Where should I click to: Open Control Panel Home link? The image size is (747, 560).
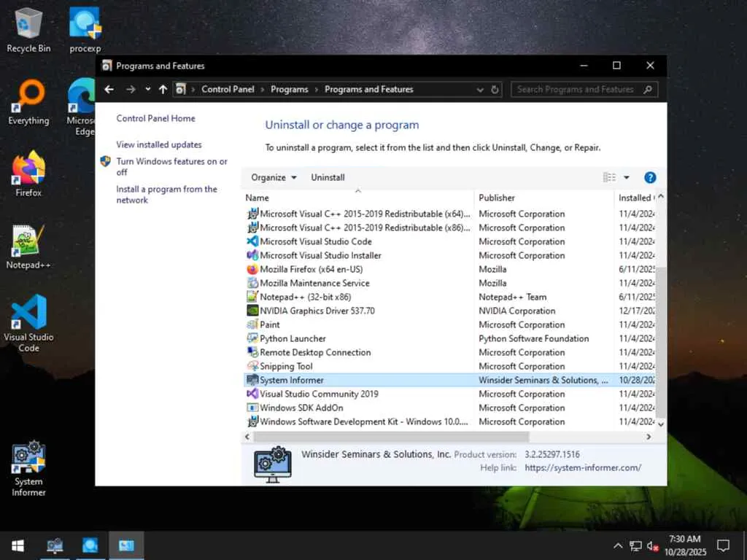156,119
